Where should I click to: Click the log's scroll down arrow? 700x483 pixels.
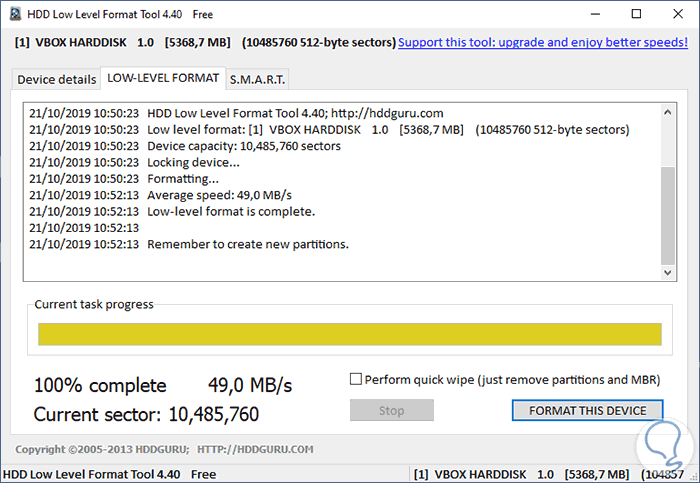coord(668,271)
